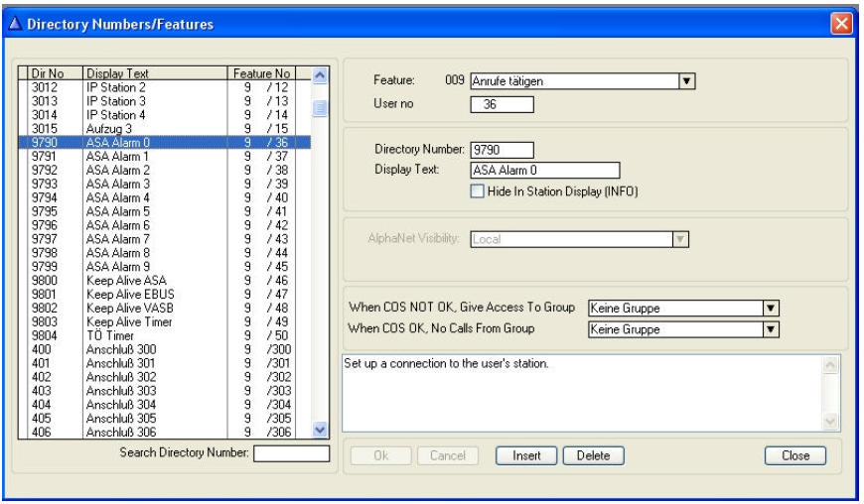
Task: Select row 9793 ASA Alarm 3
Action: (165, 184)
